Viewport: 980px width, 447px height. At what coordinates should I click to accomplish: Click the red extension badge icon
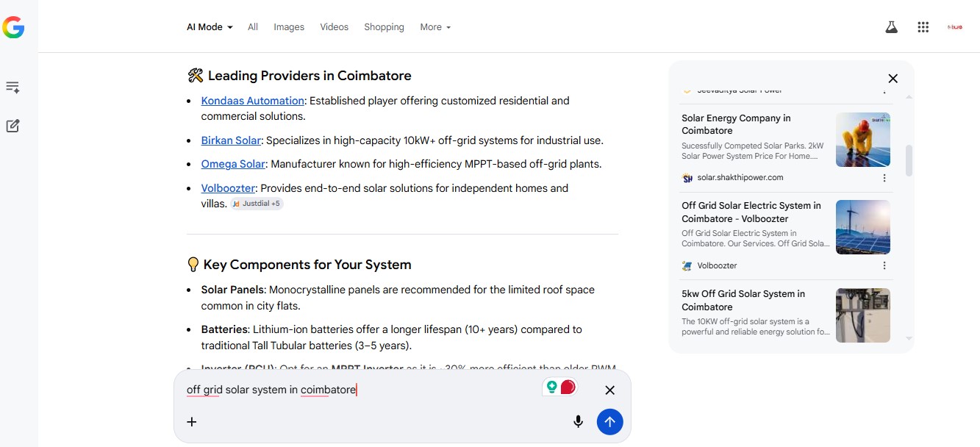pyautogui.click(x=568, y=387)
